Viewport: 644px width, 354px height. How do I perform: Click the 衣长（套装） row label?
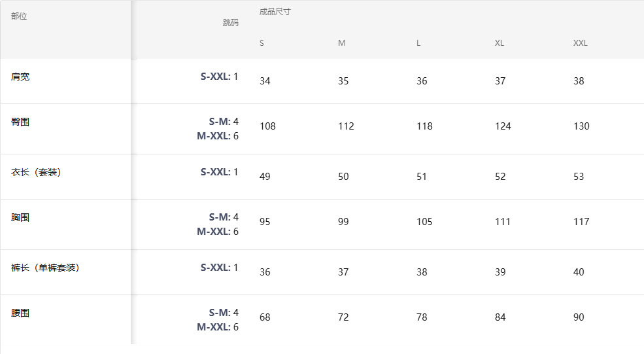coord(37,172)
